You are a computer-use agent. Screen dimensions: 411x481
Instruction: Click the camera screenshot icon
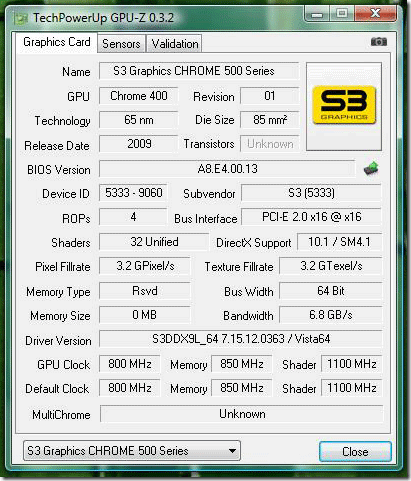pyautogui.click(x=379, y=42)
